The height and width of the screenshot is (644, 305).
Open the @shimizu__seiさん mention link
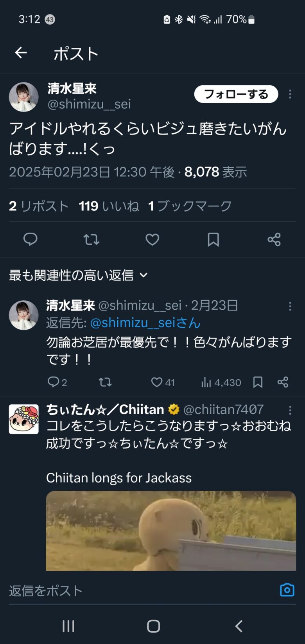coord(145,323)
